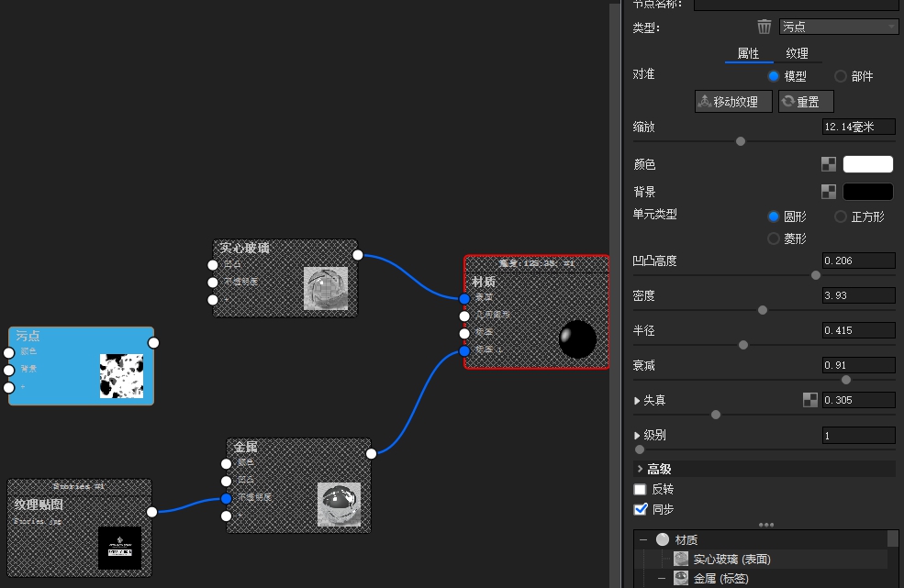
Task: Click the 移动纹理 button
Action: click(x=732, y=101)
